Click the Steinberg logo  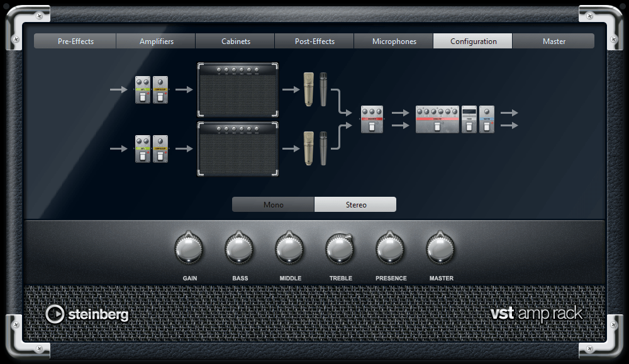click(x=87, y=312)
